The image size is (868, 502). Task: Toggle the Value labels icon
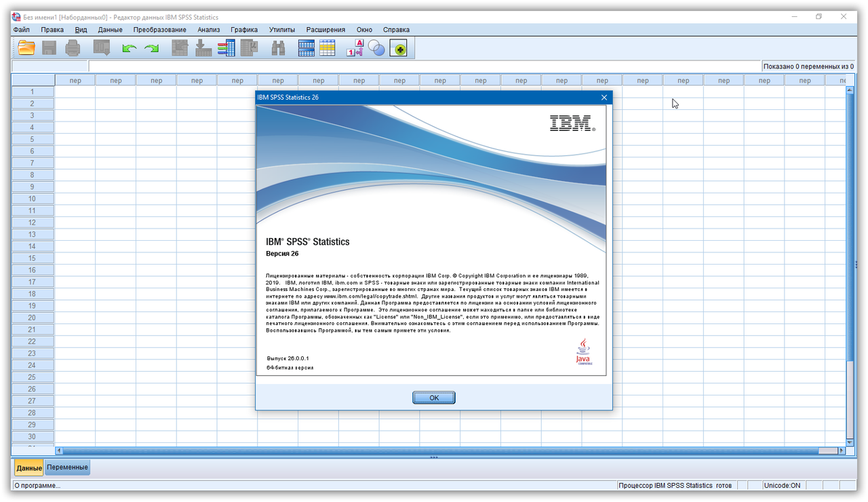pos(355,47)
